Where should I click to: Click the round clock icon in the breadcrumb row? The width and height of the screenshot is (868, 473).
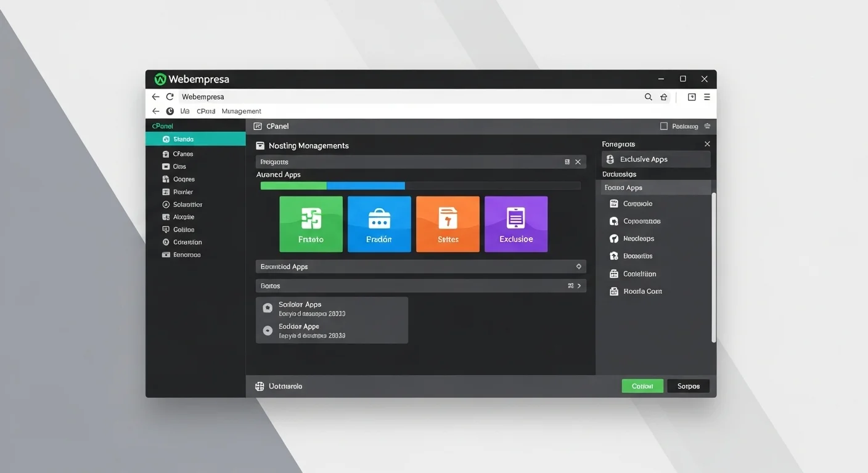[x=170, y=111]
